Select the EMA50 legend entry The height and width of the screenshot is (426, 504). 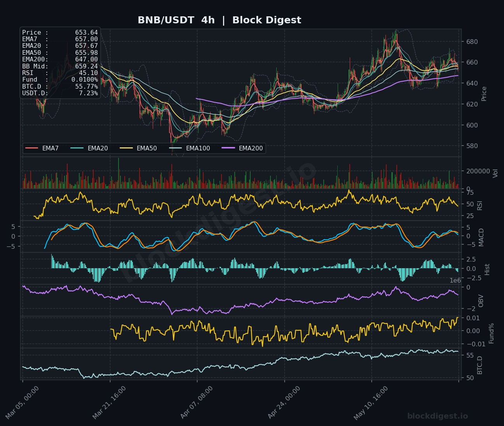coord(139,148)
